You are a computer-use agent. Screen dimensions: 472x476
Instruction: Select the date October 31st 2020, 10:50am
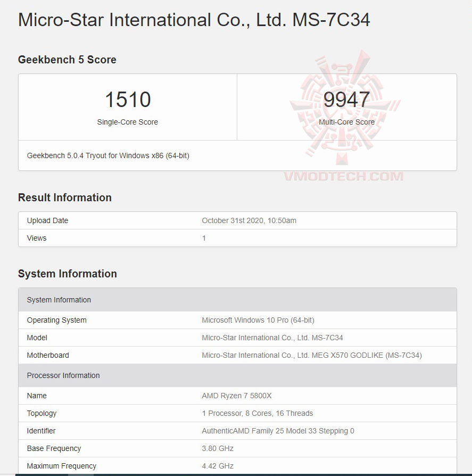249,221
